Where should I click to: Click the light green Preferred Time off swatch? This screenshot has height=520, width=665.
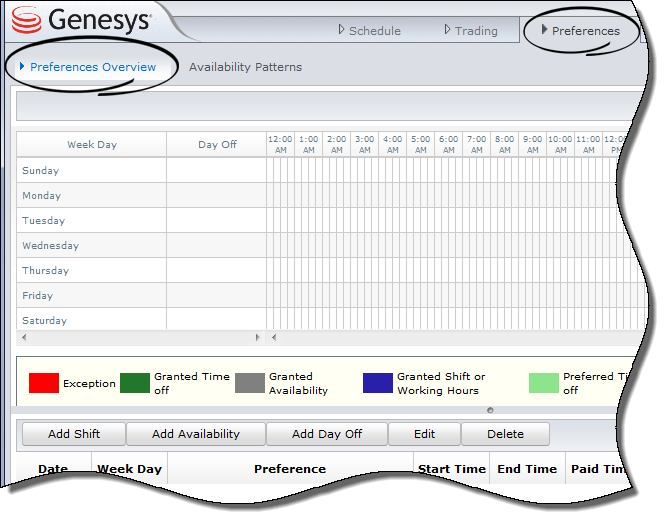coord(544,383)
